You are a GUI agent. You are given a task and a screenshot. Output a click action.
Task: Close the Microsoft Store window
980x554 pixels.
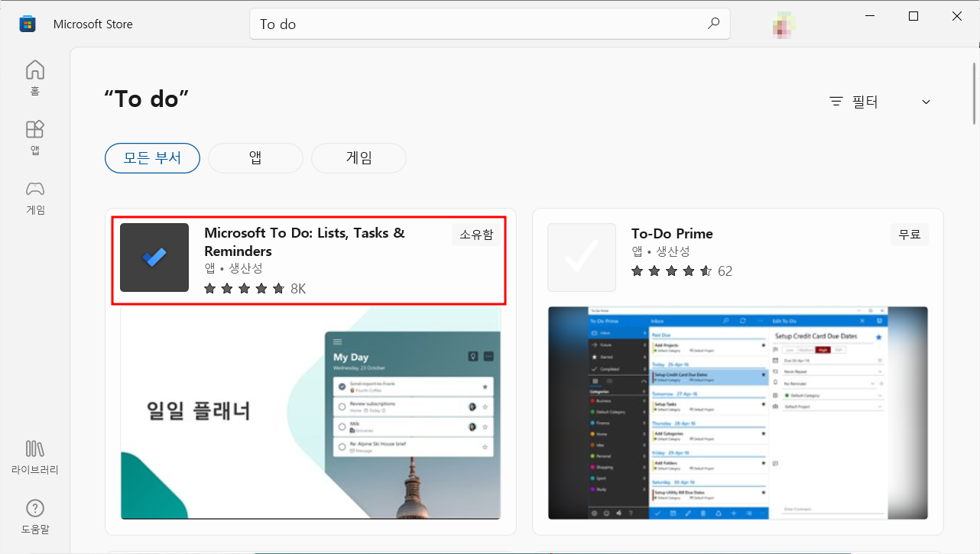point(957,16)
